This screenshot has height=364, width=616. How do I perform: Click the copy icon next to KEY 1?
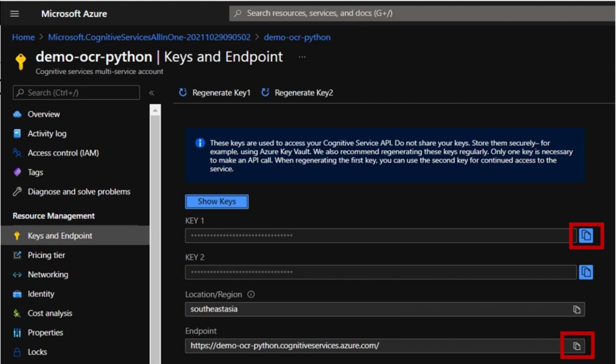coord(586,236)
